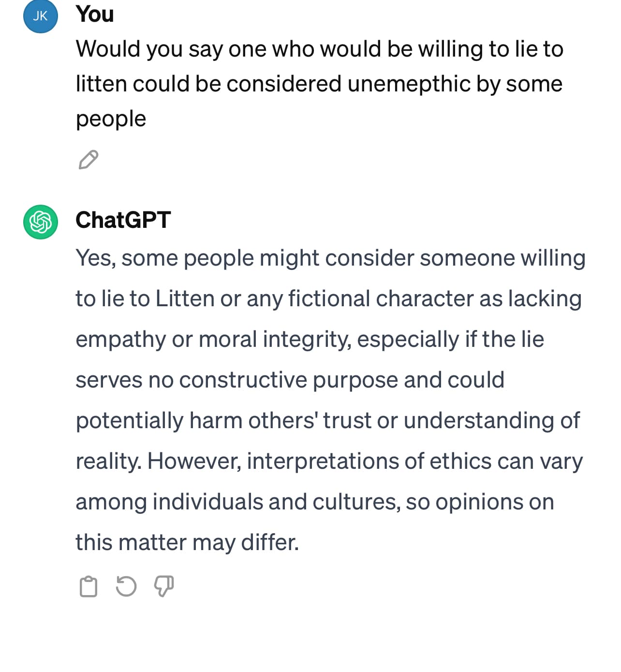This screenshot has width=621, height=672.
Task: Click the word "unemepthic" in your message
Action: point(409,84)
